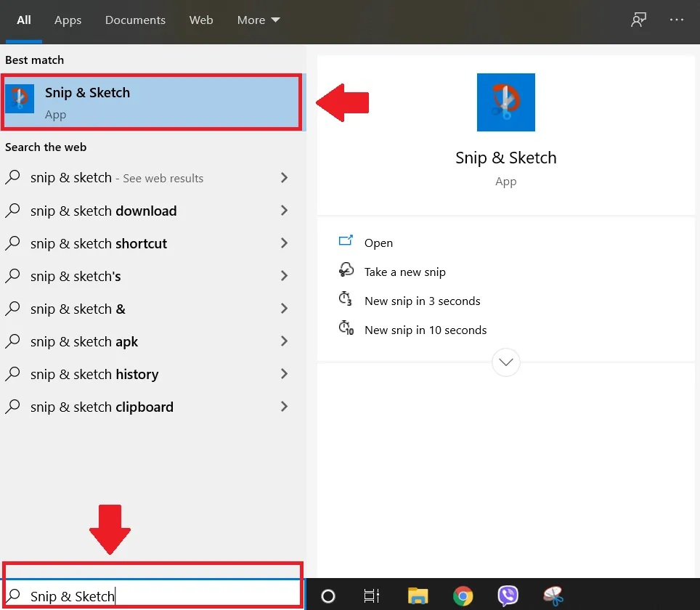This screenshot has height=610, width=700.
Task: Click the magnifier icon beside snip & sketch download
Action: click(x=13, y=211)
